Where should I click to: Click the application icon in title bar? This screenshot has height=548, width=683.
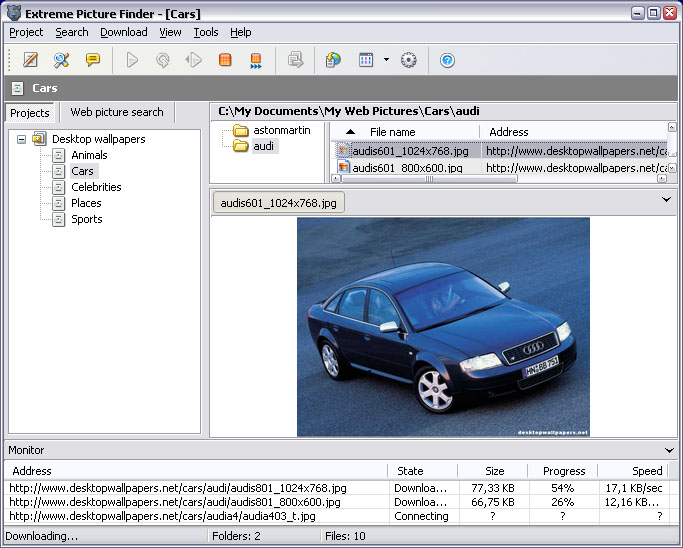pyautogui.click(x=14, y=13)
